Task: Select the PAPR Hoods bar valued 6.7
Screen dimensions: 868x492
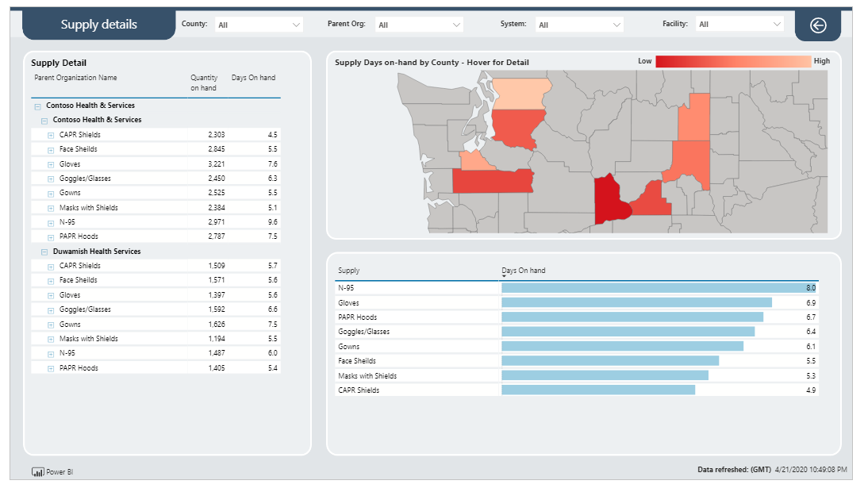Action: pyautogui.click(x=632, y=317)
